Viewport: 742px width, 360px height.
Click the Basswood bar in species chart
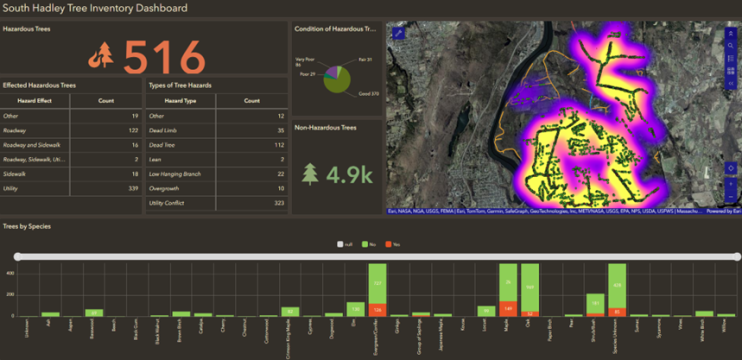coord(94,313)
